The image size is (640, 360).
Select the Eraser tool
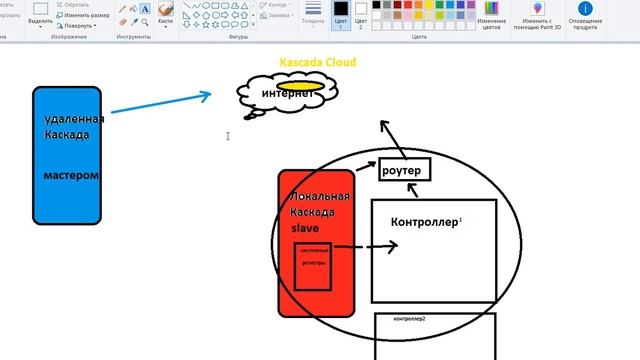click(x=123, y=22)
